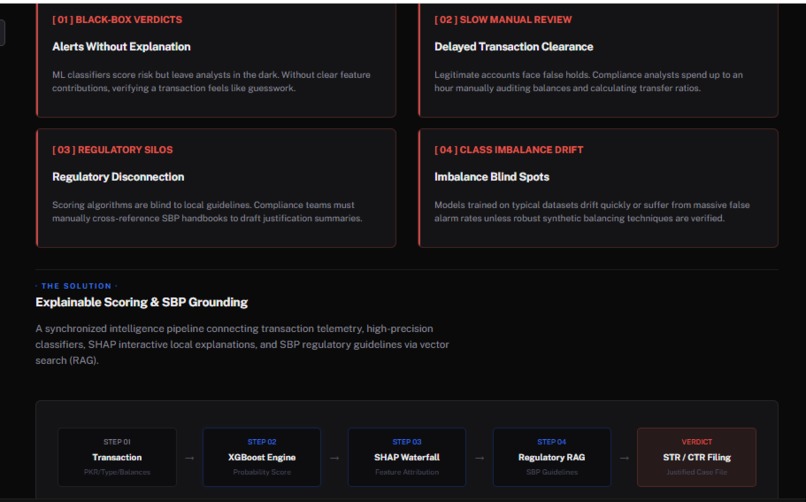Viewport: 806px width, 502px height.
Task: Click the Step 01 Transaction pipeline card
Action: 117,457
